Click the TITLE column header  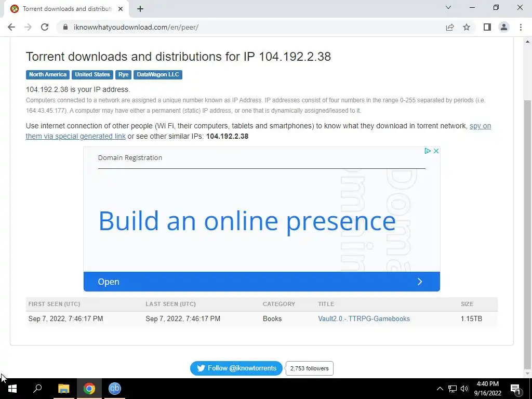(x=326, y=304)
